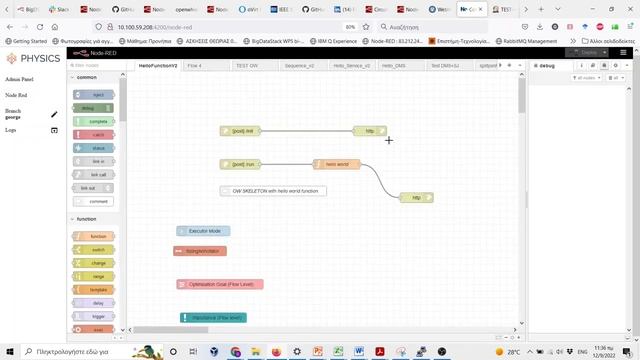Image resolution: width=640 pixels, height=360 pixels.
Task: Select the delay node in the palette
Action: 93,303
